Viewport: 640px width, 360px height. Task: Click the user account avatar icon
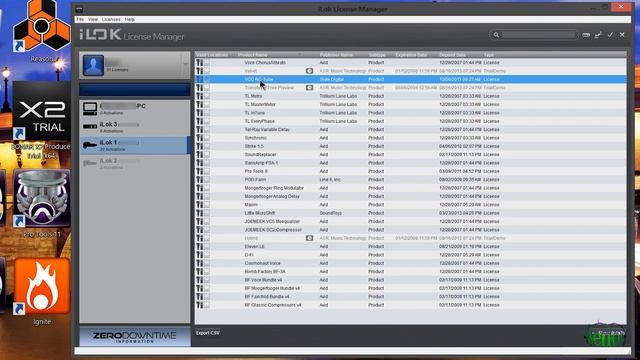click(93, 65)
